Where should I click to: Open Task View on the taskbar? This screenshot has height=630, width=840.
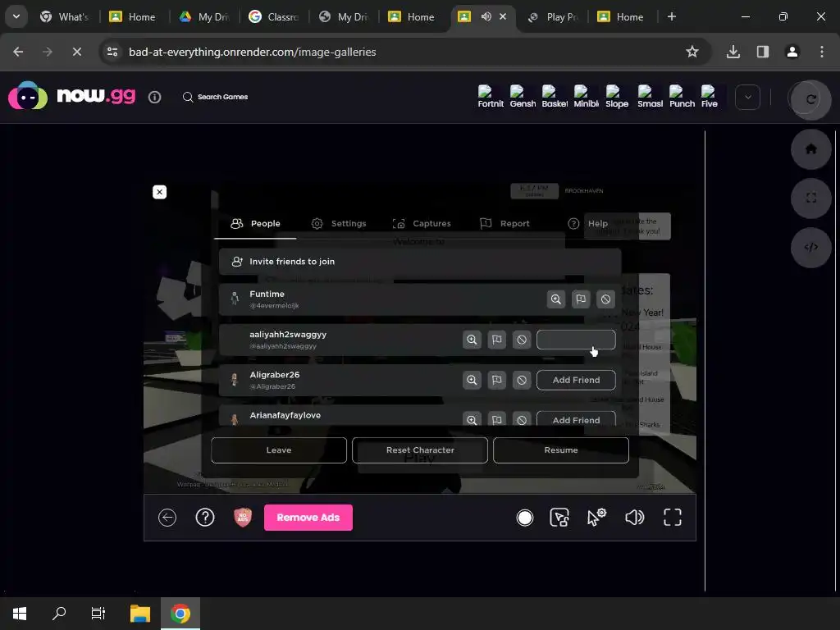click(x=98, y=614)
